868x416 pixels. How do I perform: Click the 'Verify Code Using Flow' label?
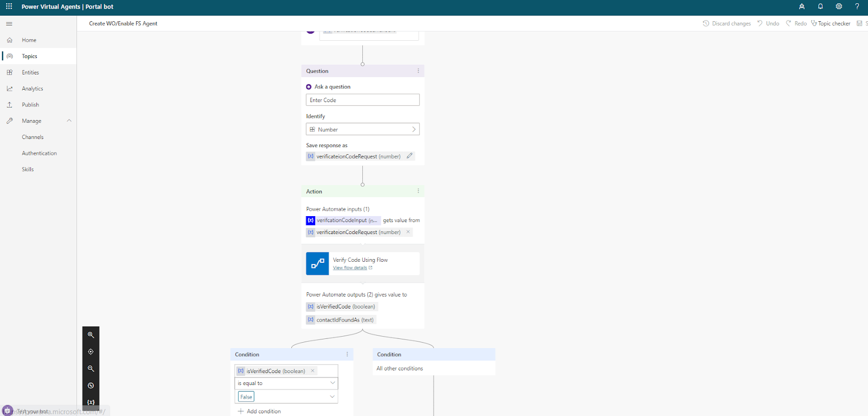[360, 260]
